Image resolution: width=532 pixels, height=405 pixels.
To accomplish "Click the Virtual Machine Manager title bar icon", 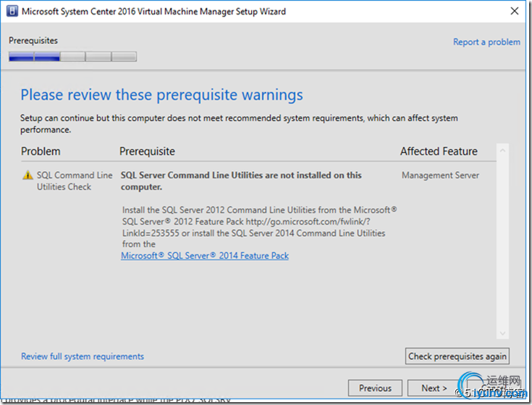I will (12, 11).
